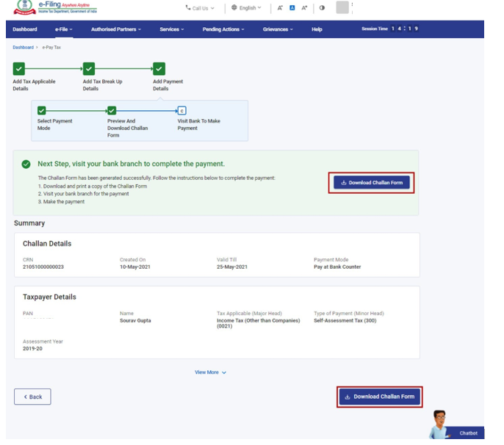Click the bottom Download Challan Form button
504x445 pixels.
pyautogui.click(x=379, y=397)
